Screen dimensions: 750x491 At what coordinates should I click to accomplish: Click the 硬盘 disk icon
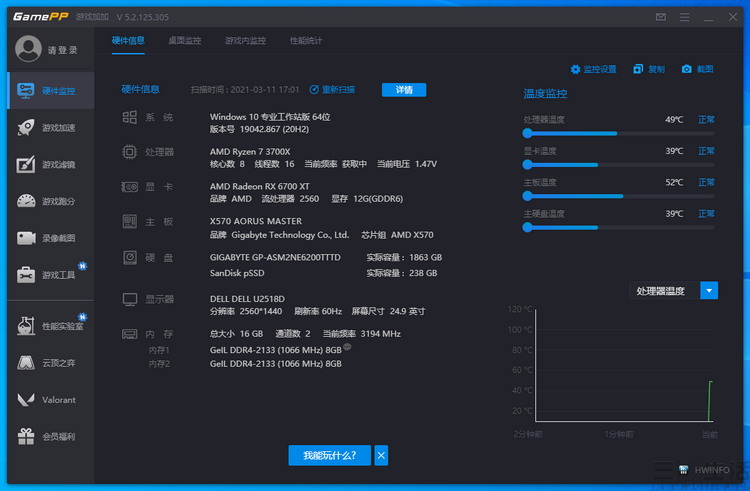click(x=130, y=258)
